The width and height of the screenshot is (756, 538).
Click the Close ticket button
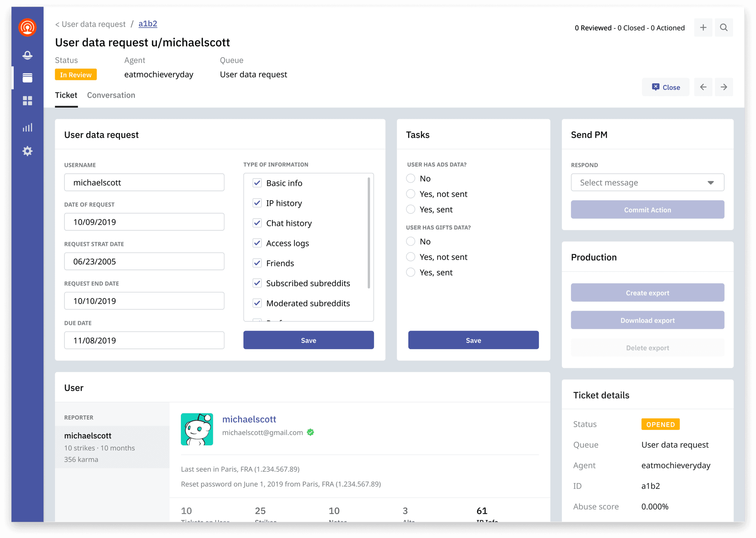666,87
